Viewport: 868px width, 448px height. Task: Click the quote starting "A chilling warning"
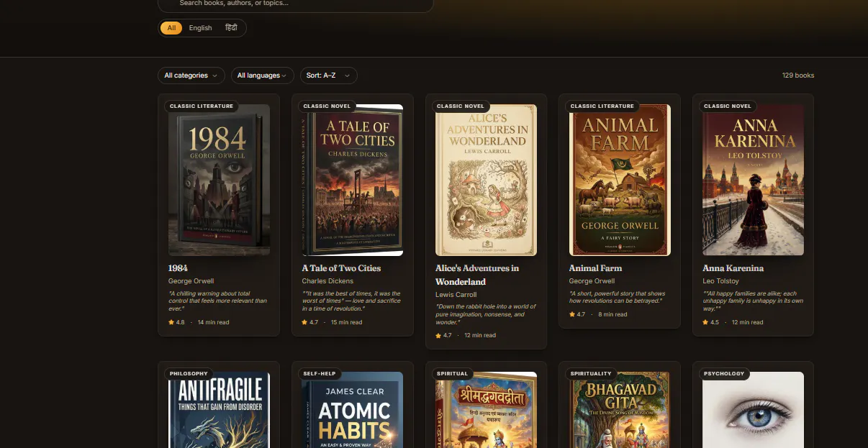coord(218,301)
